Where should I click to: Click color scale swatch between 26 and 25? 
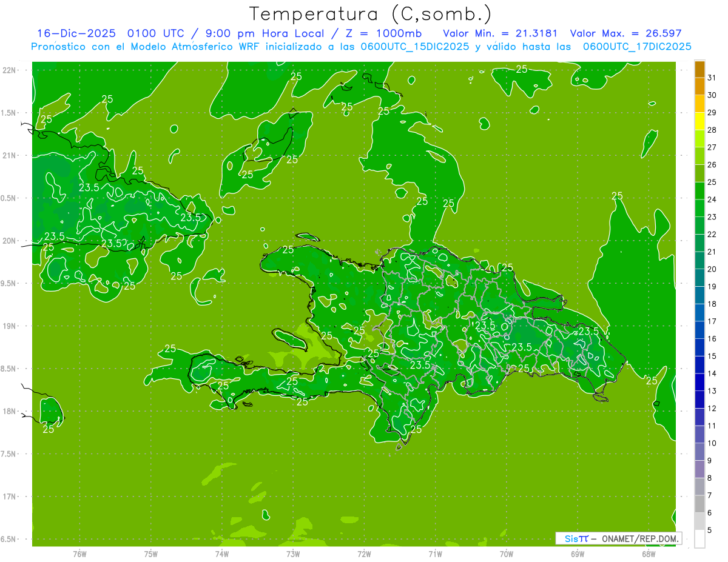tap(699, 173)
